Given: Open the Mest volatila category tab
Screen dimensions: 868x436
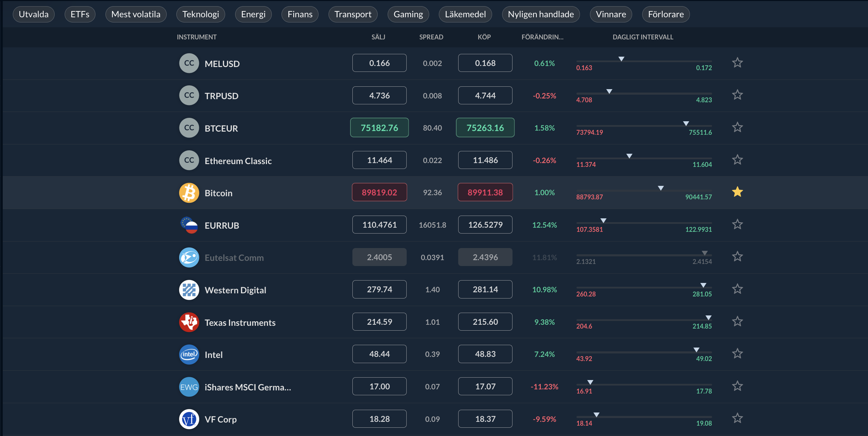Looking at the screenshot, I should tap(136, 15).
